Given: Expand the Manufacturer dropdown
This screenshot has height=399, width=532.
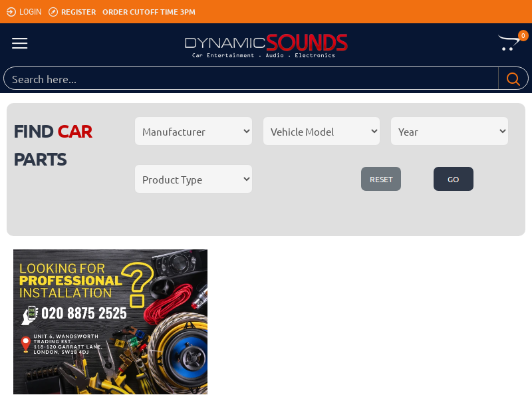Looking at the screenshot, I should (194, 131).
